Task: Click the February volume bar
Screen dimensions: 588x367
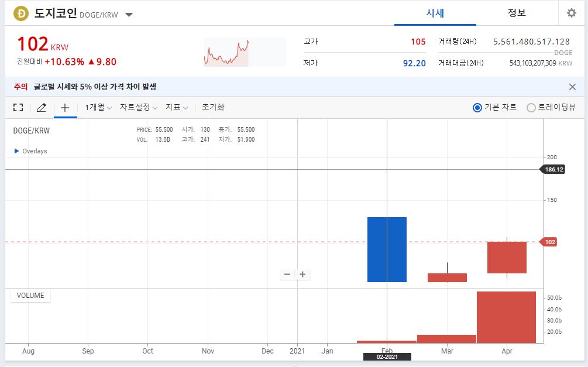Action: pos(387,342)
